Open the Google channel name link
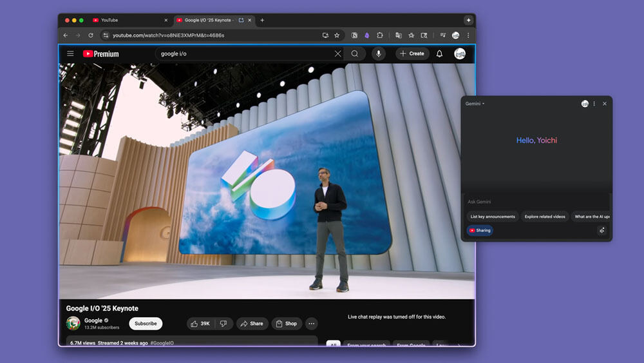 point(93,320)
